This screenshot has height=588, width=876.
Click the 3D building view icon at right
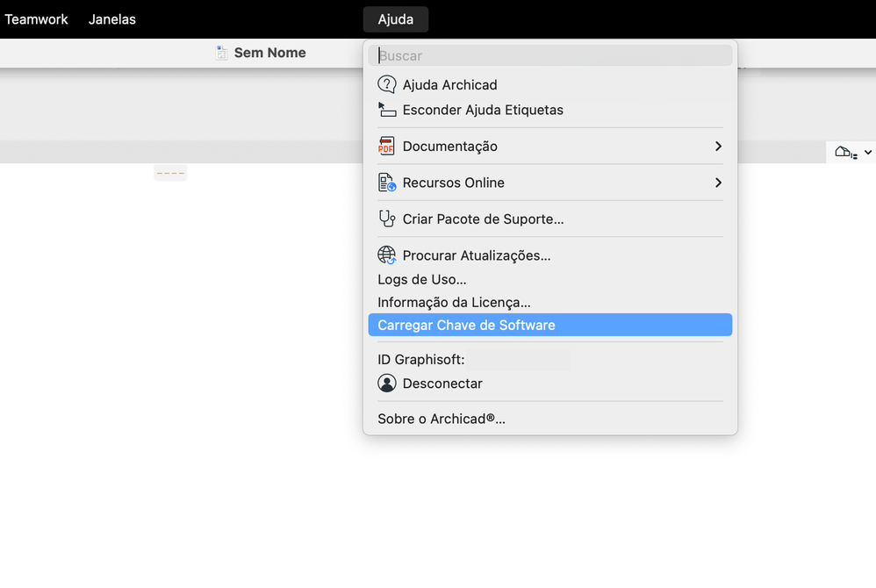(x=844, y=152)
